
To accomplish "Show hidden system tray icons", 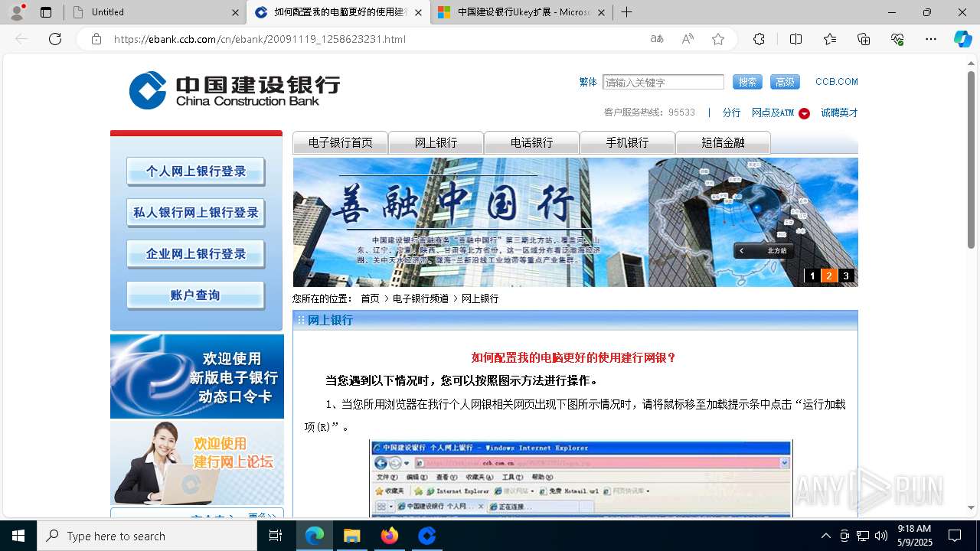I will pyautogui.click(x=825, y=536).
